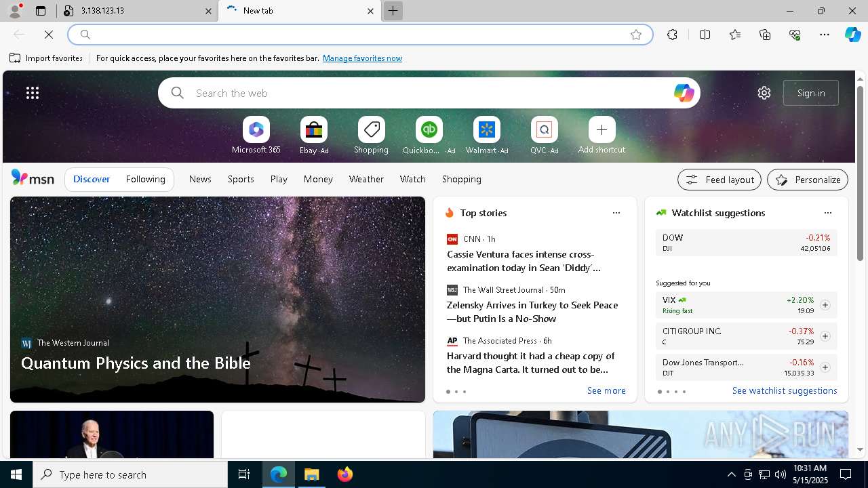
Task: Click Type here to search box
Action: tap(130, 474)
